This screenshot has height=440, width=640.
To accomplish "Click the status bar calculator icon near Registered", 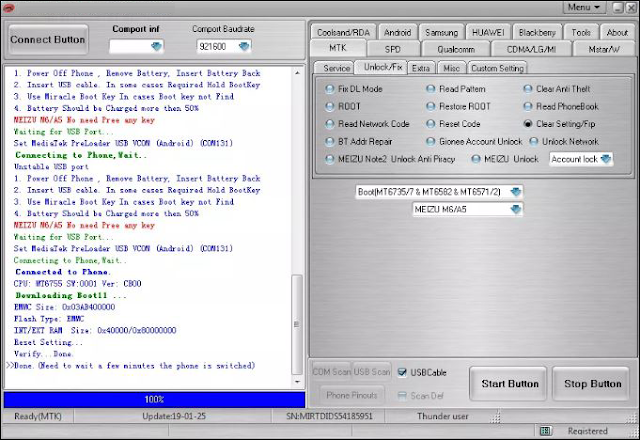I will [x=545, y=431].
